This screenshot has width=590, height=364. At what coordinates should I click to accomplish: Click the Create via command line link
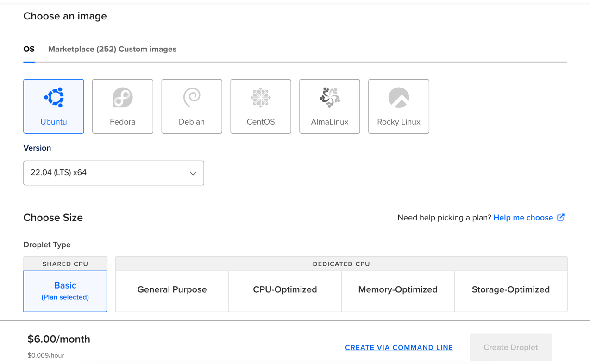coord(399,348)
